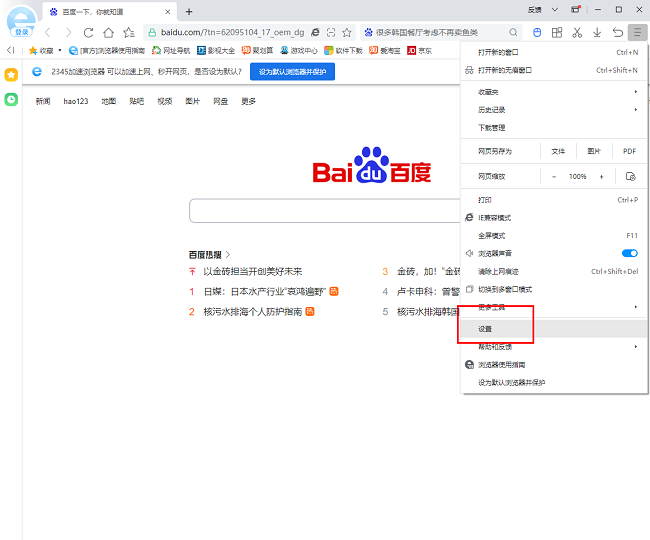
Task: Select 切换到多窗口模式 menu entry
Action: click(554, 289)
